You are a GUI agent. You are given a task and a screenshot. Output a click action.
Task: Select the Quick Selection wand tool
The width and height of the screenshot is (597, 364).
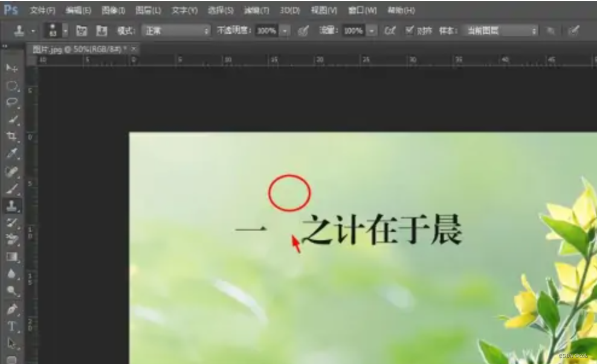(x=12, y=120)
